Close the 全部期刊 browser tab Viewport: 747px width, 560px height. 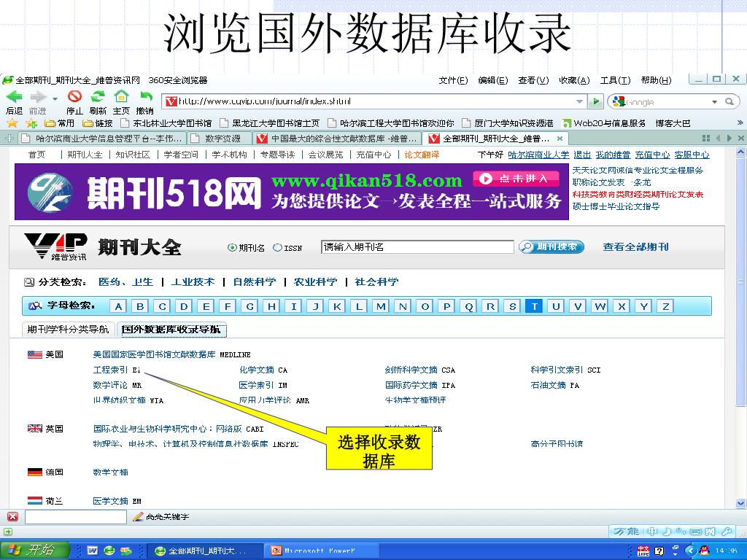click(x=560, y=139)
